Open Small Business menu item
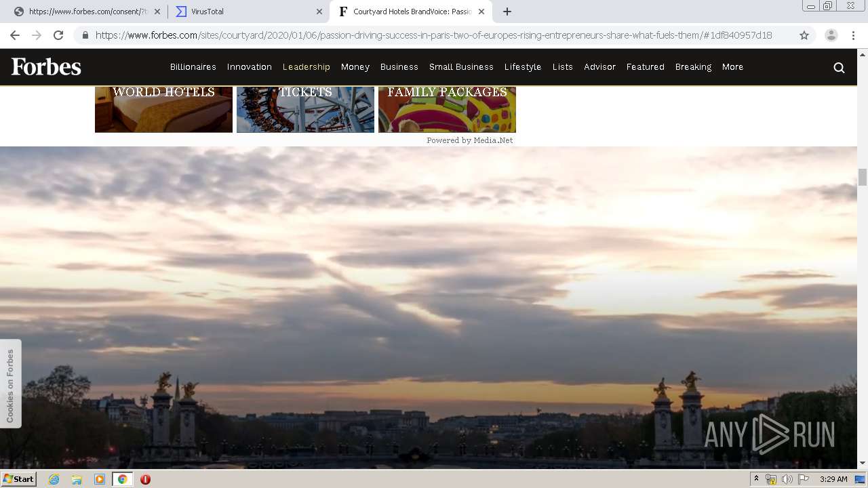 (461, 67)
